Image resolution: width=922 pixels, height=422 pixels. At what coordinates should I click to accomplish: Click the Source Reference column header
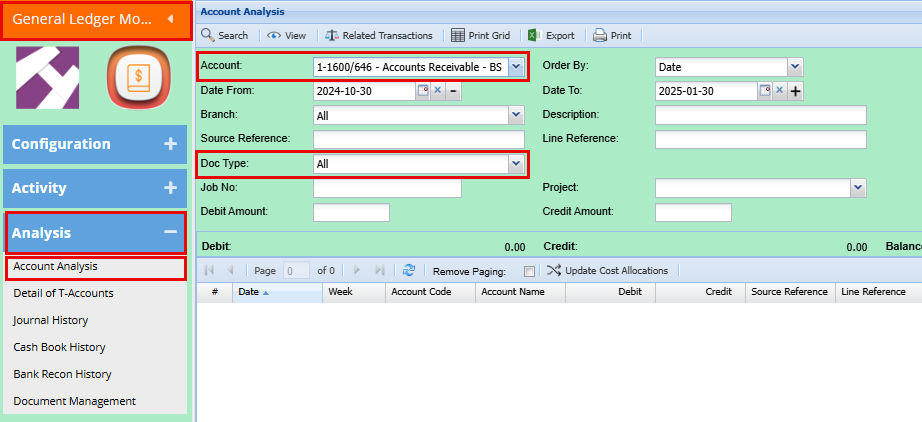pos(790,292)
